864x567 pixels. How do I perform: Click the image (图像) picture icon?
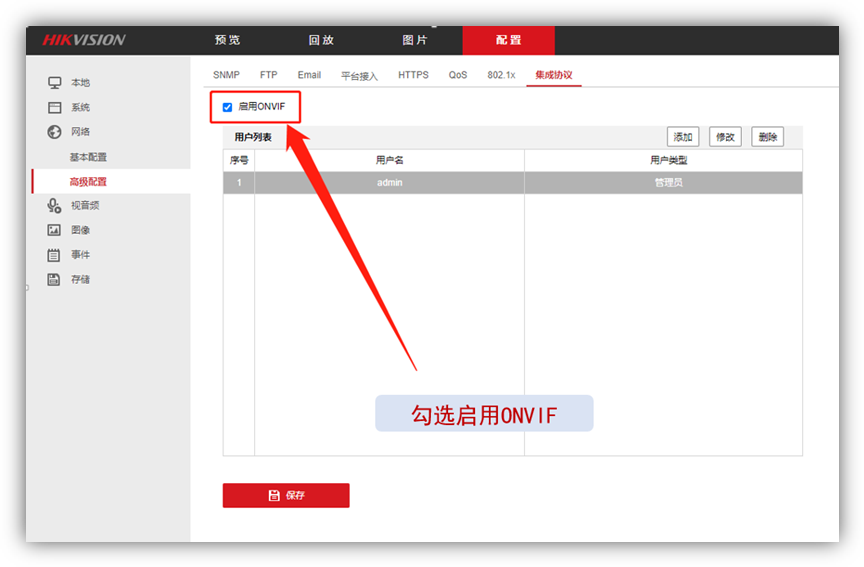54,230
